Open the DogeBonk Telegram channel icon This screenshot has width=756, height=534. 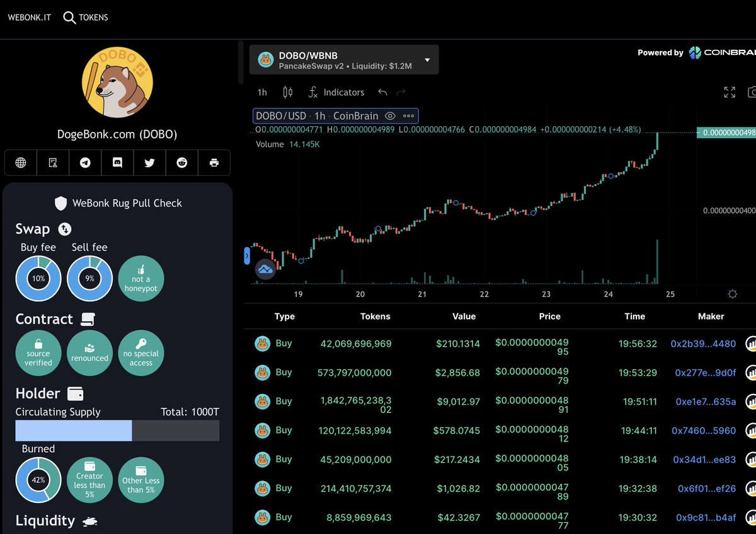85,163
